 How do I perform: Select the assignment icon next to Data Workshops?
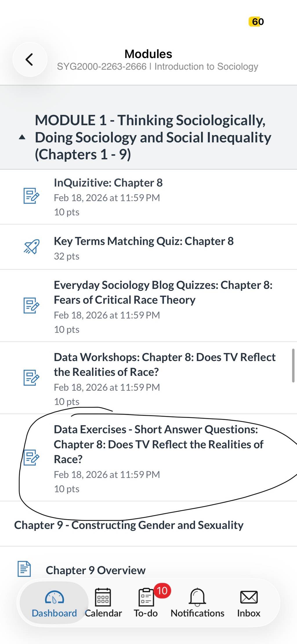[31, 378]
